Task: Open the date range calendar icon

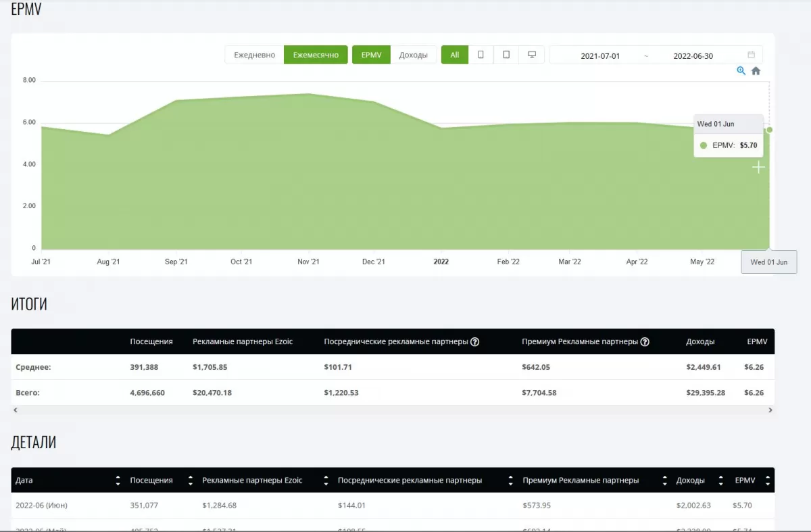Action: pos(751,55)
